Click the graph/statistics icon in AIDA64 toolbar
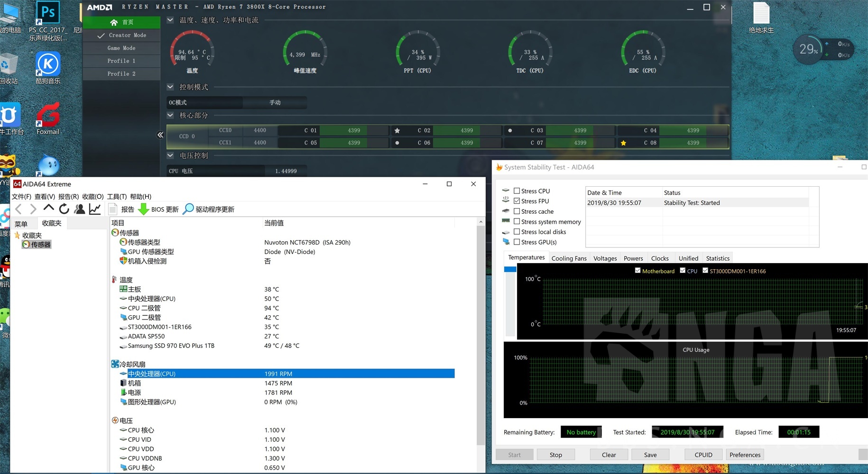The height and width of the screenshot is (474, 868). 95,209
